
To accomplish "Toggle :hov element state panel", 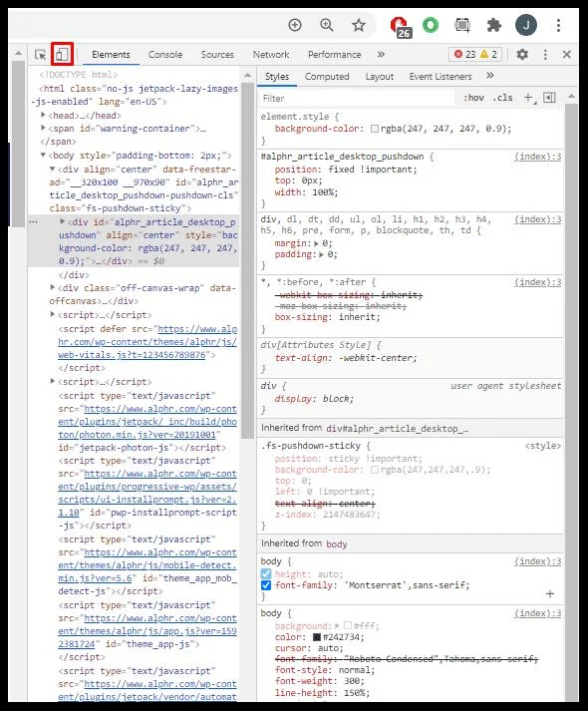I will (473, 98).
